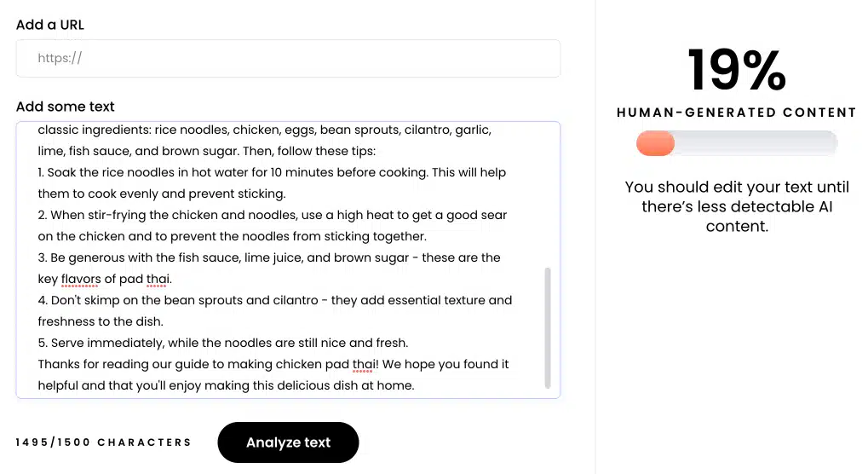Click the "You should edit your text" message
The height and width of the screenshot is (474, 868).
[x=737, y=206]
